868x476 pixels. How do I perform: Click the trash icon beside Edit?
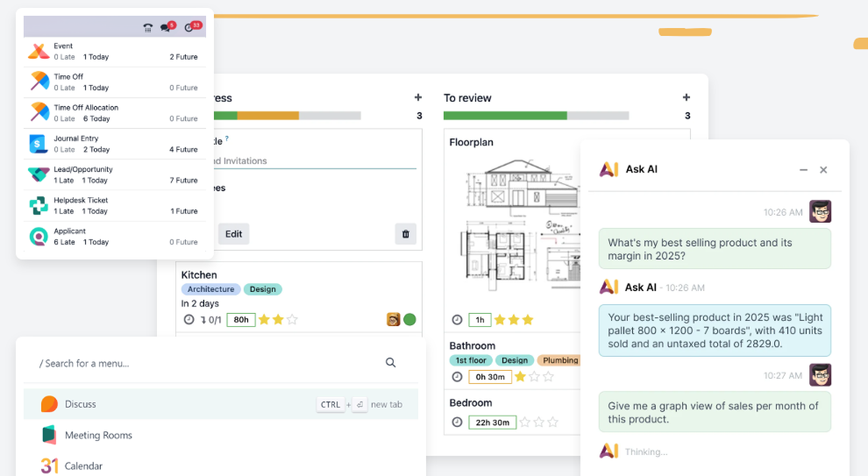404,234
